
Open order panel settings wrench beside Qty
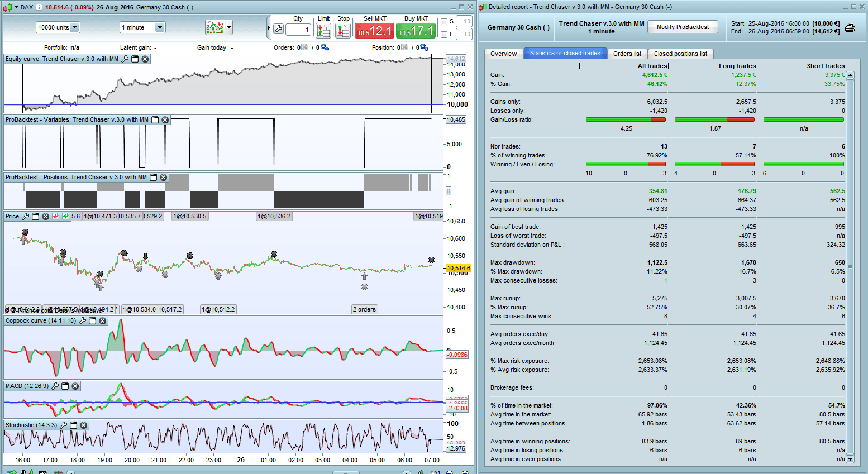click(278, 29)
